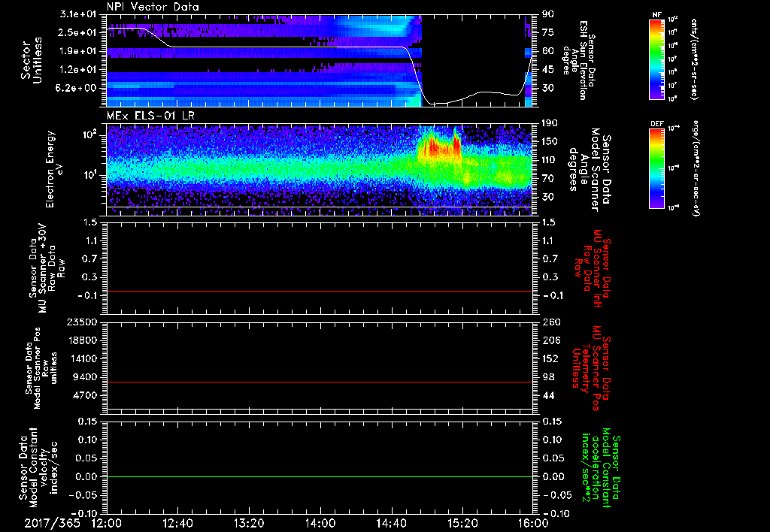Click the 13:20 time tick label

(x=249, y=523)
